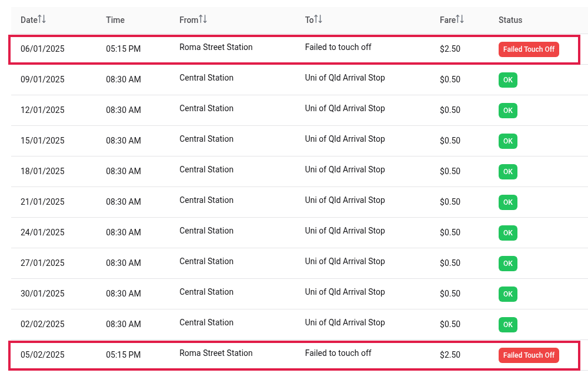588x373 pixels.
Task: Click the OK status badge for 21/01/2025
Action: tap(508, 202)
